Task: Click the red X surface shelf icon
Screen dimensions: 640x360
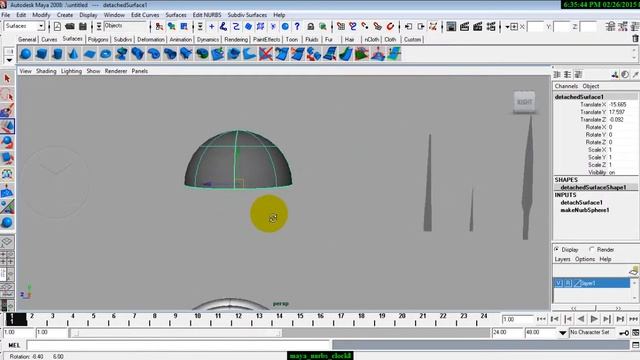Action: 266,54
